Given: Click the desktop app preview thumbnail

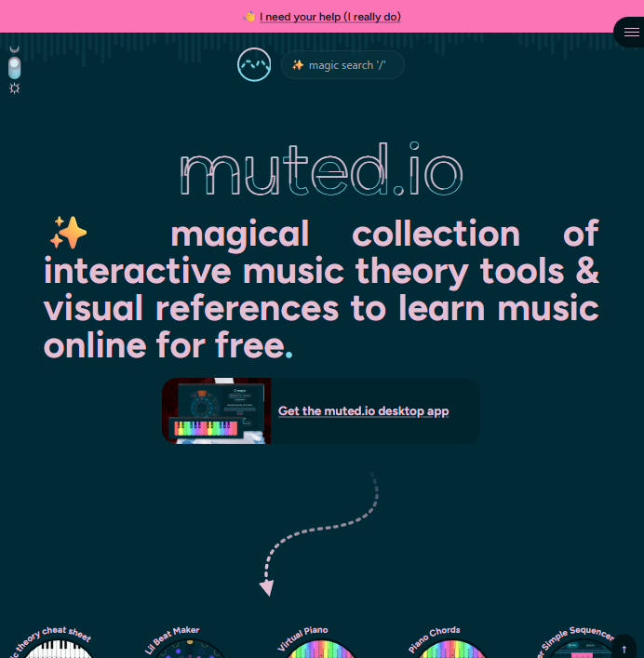Looking at the screenshot, I should pyautogui.click(x=217, y=410).
